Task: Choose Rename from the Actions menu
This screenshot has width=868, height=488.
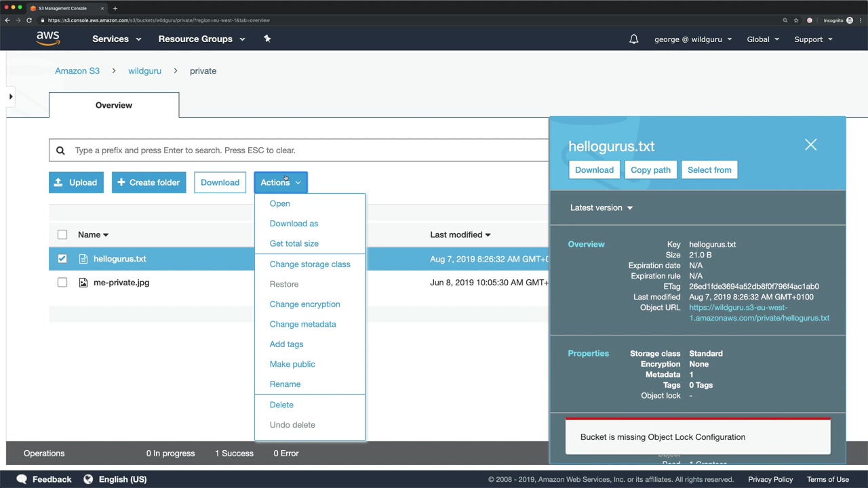Action: [x=285, y=384]
